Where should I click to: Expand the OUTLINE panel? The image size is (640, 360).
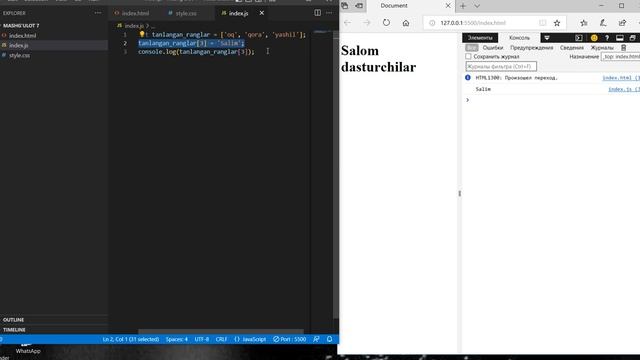(x=13, y=320)
